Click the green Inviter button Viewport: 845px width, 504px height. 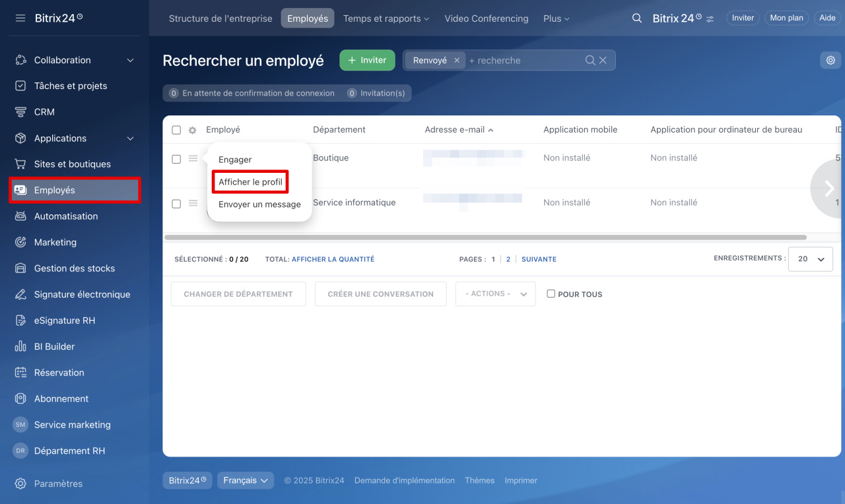(x=367, y=60)
